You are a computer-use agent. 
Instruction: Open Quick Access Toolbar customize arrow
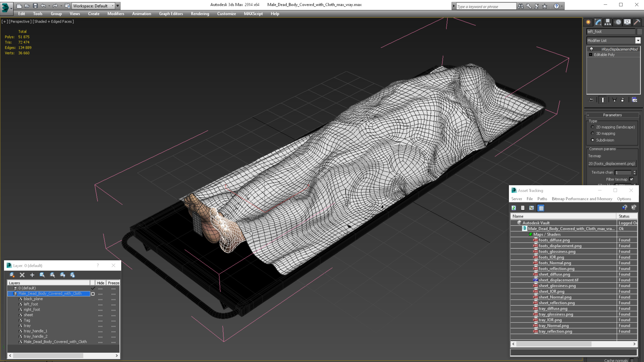coord(117,6)
